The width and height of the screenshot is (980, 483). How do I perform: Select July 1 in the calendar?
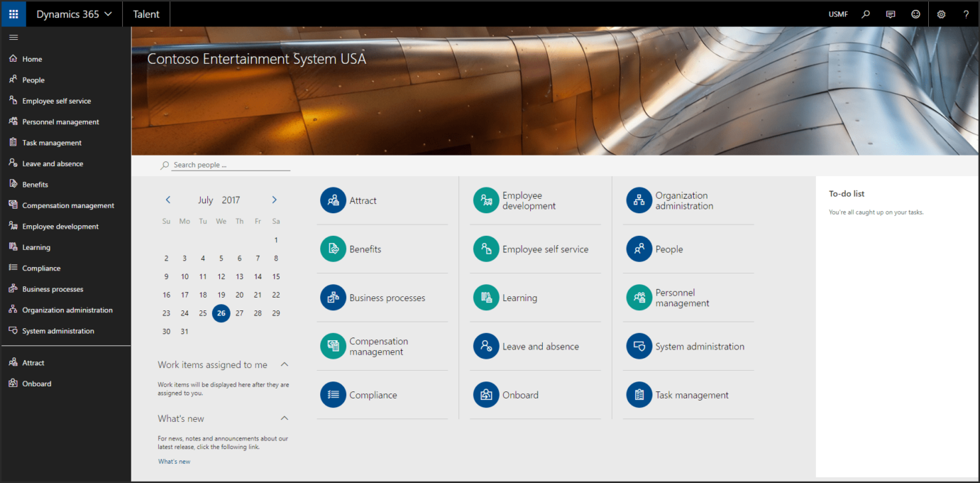point(276,240)
